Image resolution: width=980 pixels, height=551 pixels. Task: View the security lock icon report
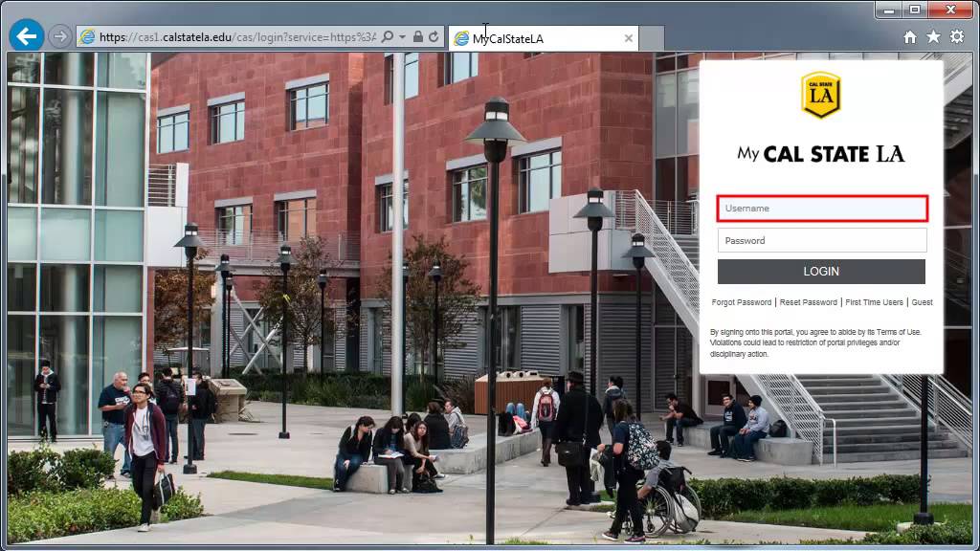(418, 37)
